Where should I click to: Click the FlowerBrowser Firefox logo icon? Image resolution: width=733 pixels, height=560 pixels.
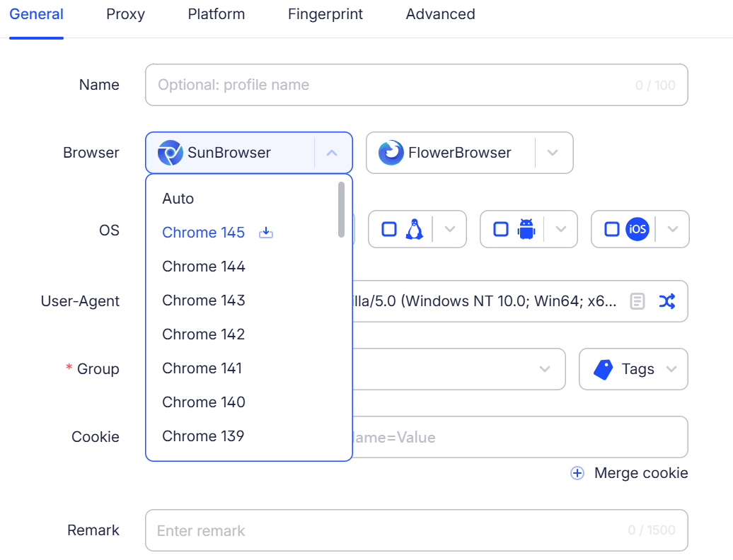coord(391,153)
